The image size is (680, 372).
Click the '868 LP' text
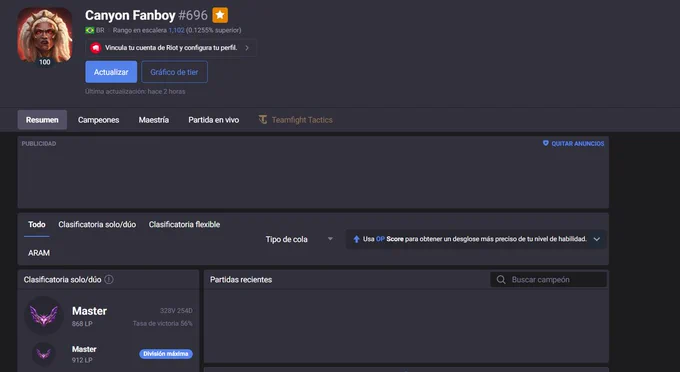82,324
